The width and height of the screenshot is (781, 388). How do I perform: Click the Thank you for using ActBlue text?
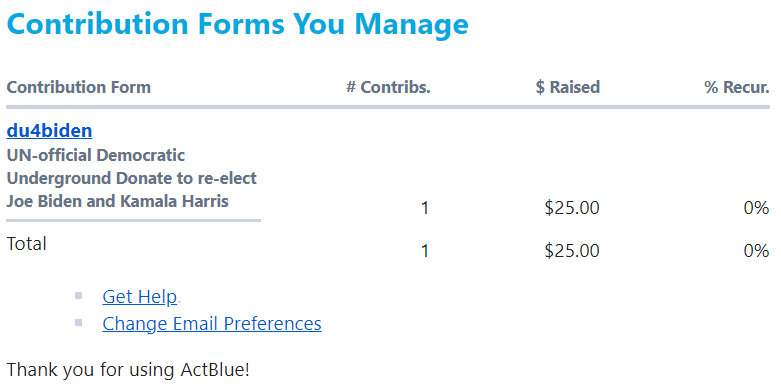pyautogui.click(x=128, y=370)
